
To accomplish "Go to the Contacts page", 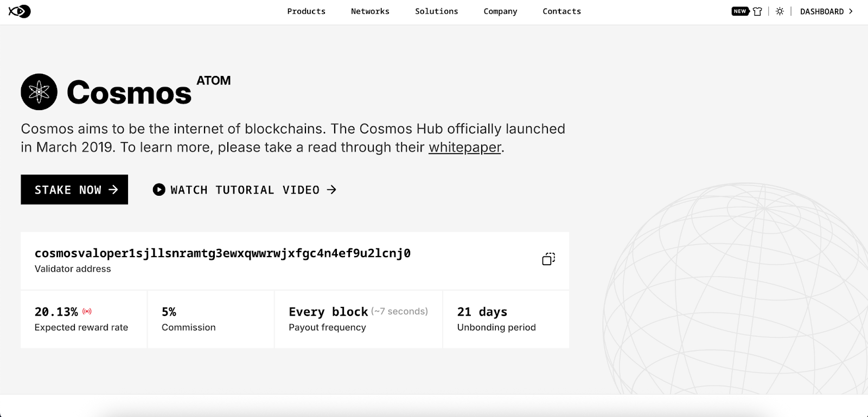I will coord(561,11).
